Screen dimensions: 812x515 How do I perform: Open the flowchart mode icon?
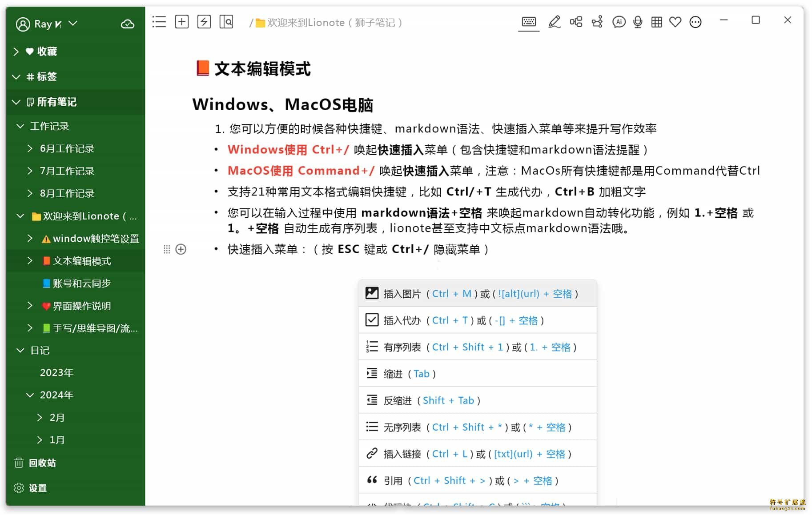tap(597, 22)
